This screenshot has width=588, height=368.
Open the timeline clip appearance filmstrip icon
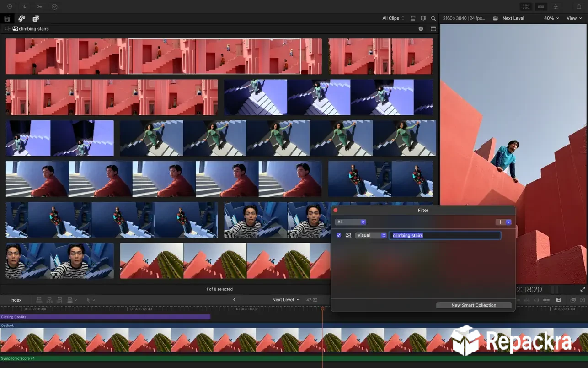tap(559, 300)
